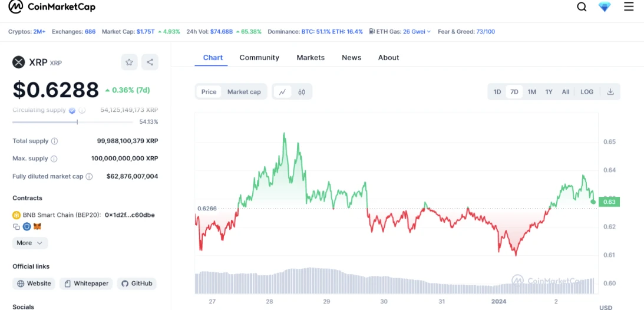Show the Fully diluted market cap info icon
The image size is (644, 310).
coord(89,177)
